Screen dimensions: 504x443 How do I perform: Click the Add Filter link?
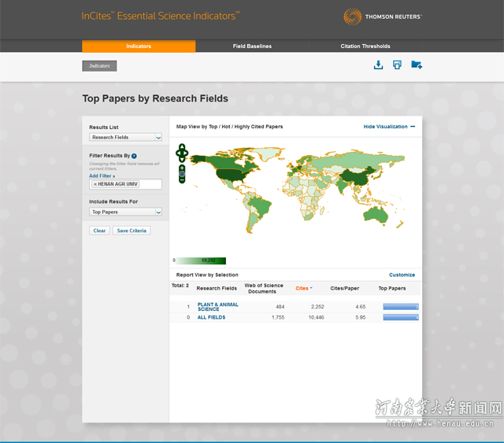(102, 175)
